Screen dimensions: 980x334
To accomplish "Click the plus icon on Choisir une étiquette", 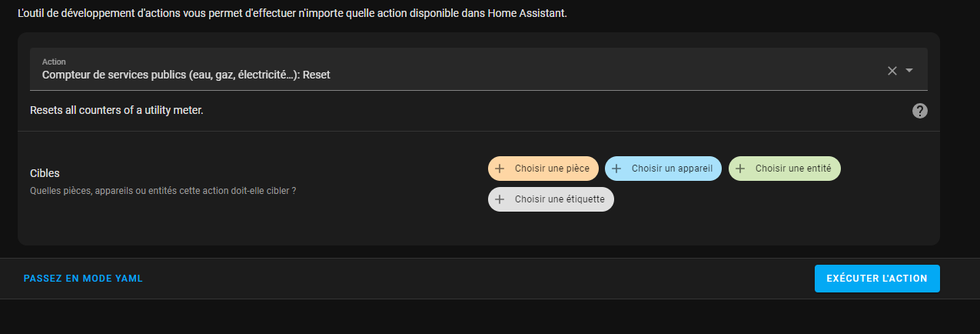I will pos(500,199).
